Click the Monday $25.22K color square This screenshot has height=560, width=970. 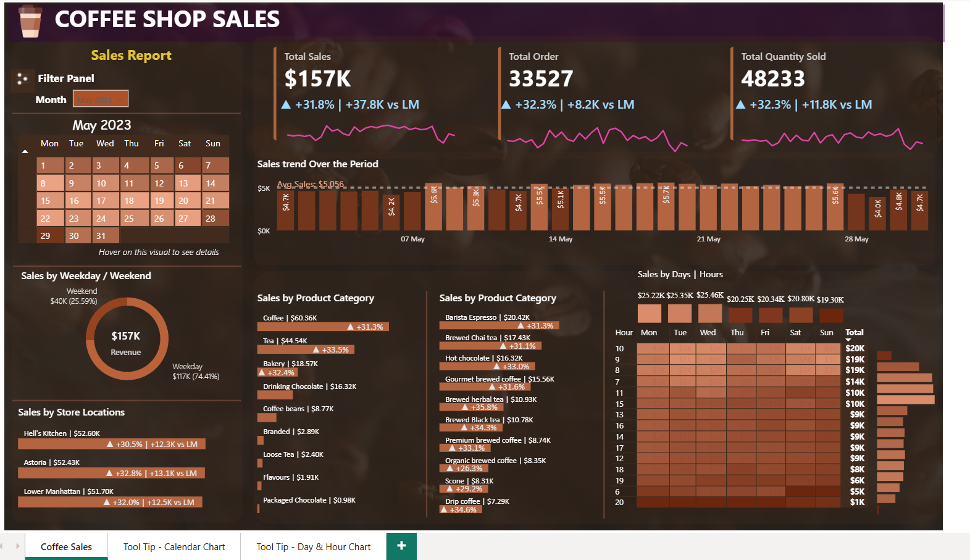point(649,314)
